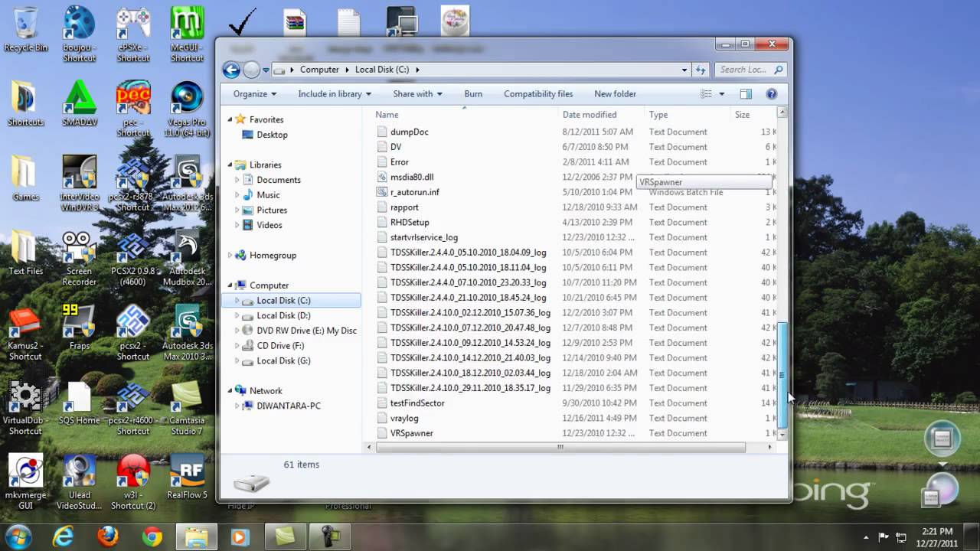Select the SMADAV desktop icon

80,103
